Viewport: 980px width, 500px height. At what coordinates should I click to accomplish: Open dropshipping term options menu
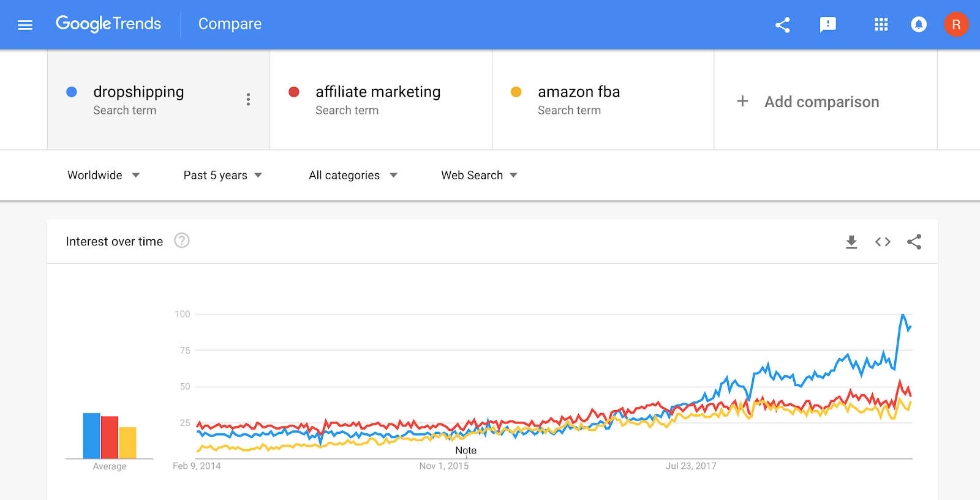(x=248, y=100)
